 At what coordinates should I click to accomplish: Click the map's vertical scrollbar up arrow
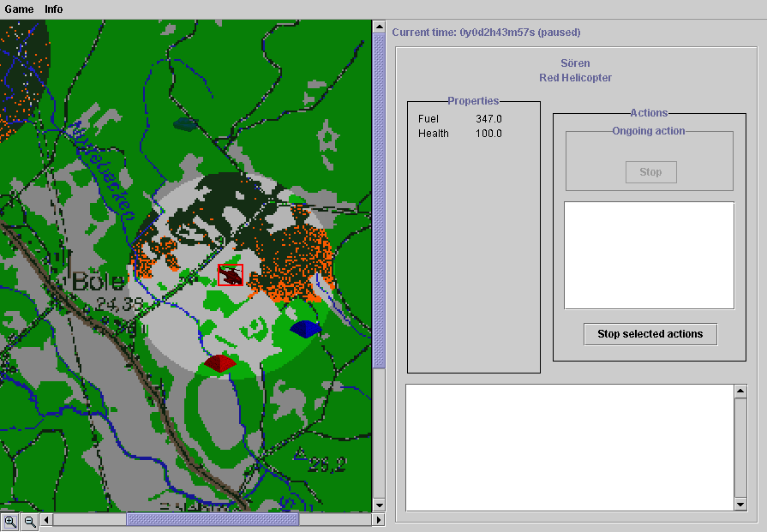tap(378, 27)
